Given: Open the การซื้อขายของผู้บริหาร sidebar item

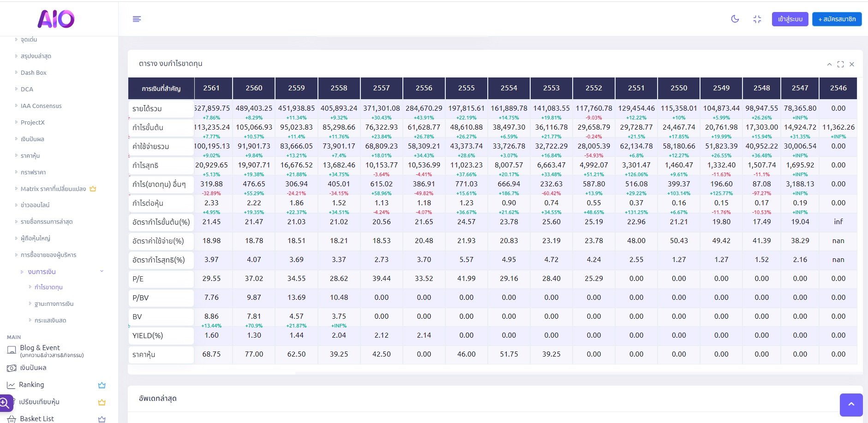Looking at the screenshot, I should pos(48,255).
